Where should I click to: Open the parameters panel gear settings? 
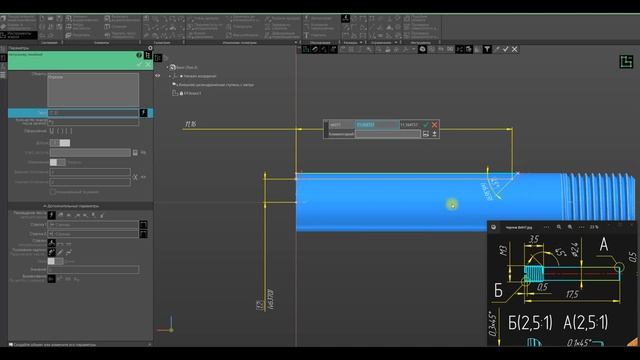point(150,48)
